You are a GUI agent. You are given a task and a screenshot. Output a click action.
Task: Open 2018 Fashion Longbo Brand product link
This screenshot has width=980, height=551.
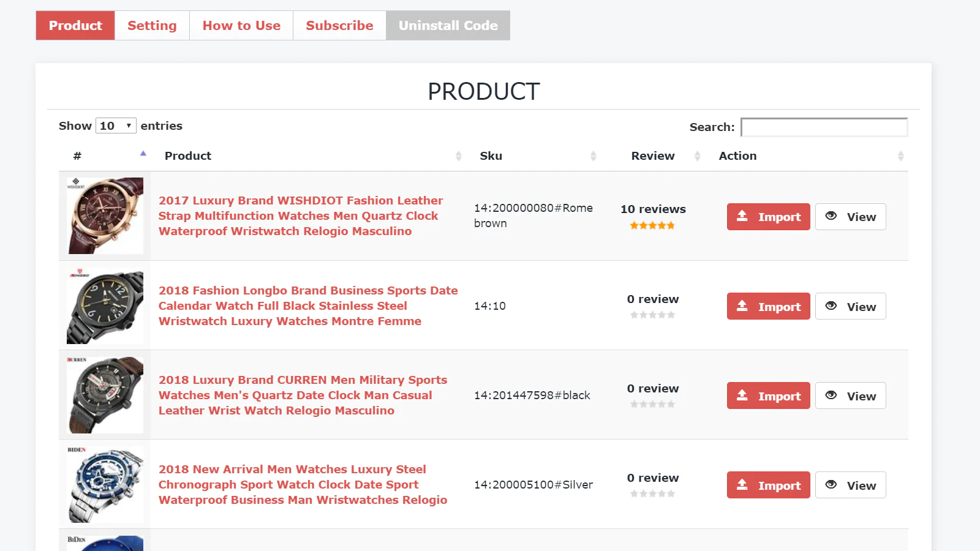coord(308,305)
